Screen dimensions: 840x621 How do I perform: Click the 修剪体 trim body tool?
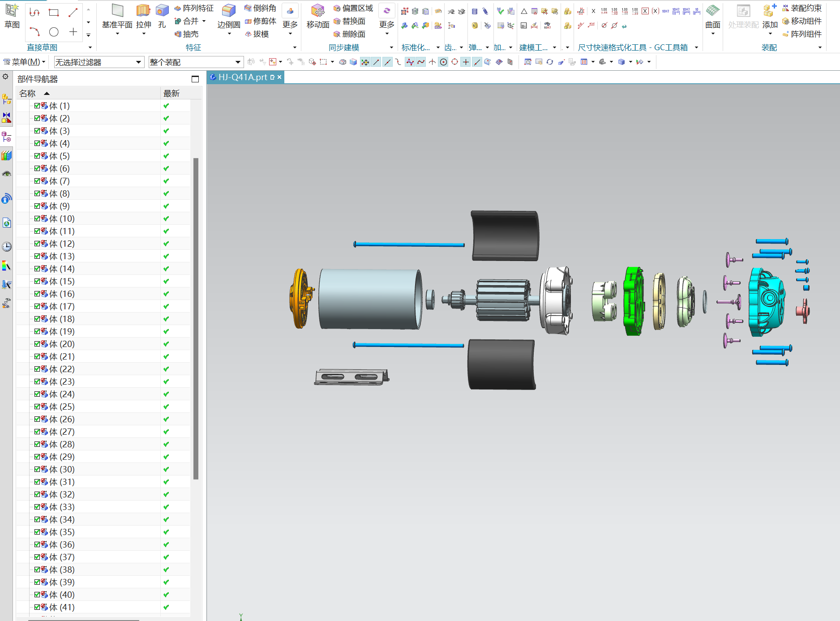point(260,21)
